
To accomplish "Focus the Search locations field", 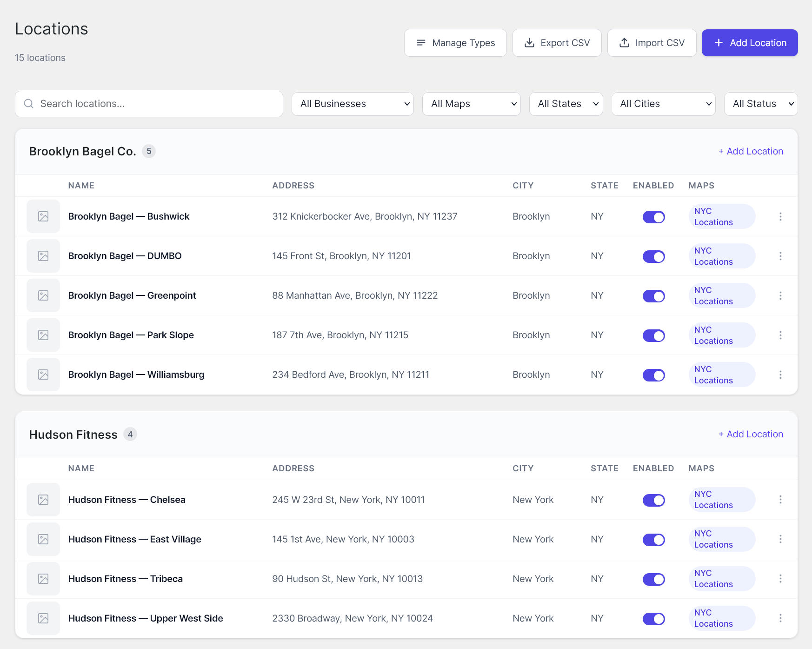I will [x=149, y=104].
